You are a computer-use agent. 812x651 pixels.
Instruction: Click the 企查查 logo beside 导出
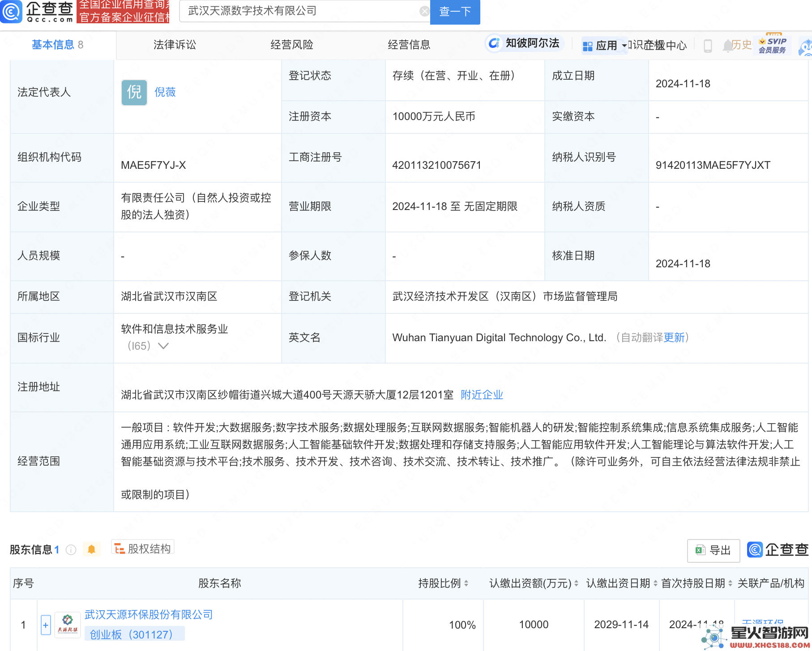click(x=778, y=549)
